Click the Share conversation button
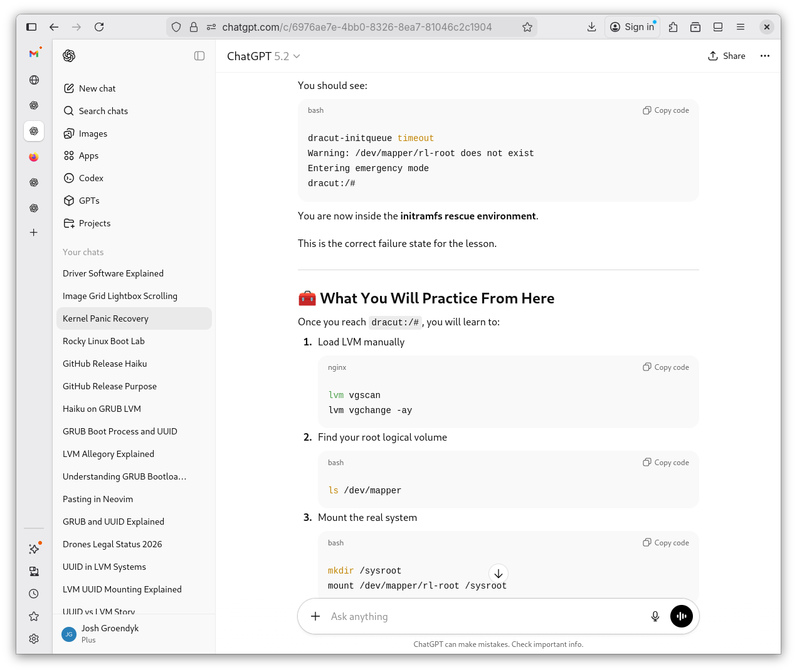797x672 pixels. 727,56
